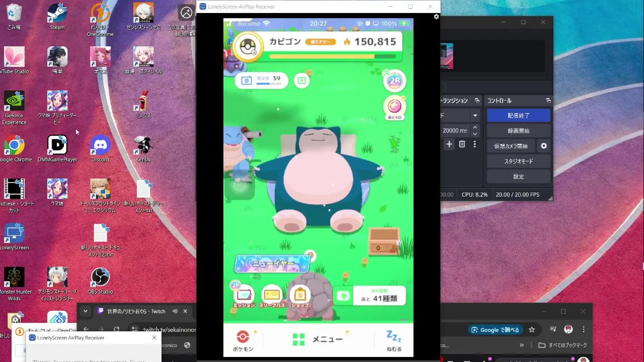Tap the あと41種類 next goal panel
The image size is (644, 362).
[x=370, y=296]
